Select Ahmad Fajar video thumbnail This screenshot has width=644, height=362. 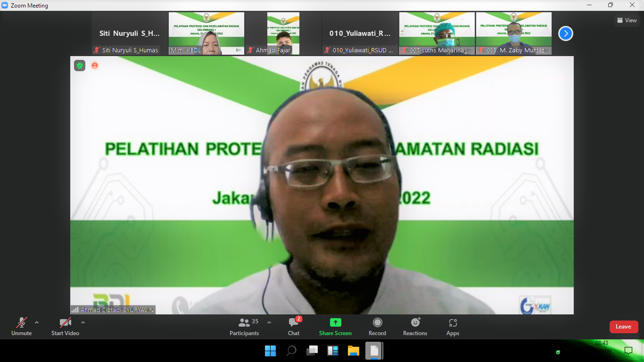[x=283, y=33]
